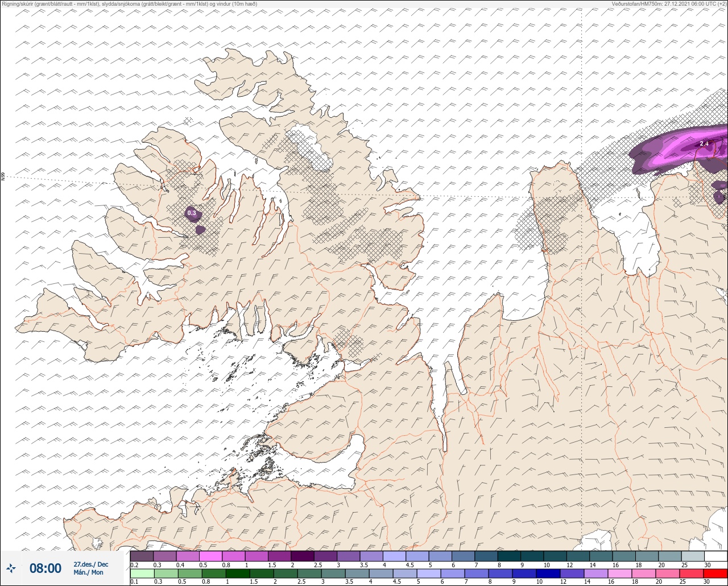Select the lower-row pale green swatch labeled 0.1
This screenshot has width=728, height=586.
(142, 573)
